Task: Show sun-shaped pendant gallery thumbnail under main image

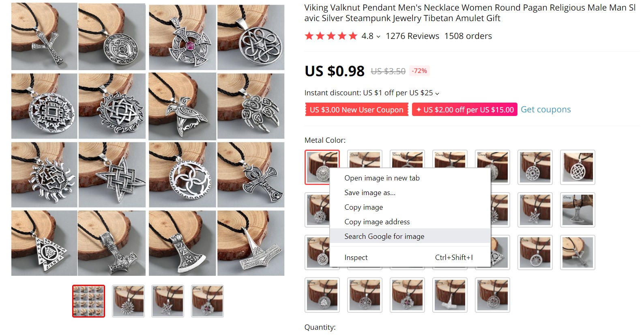Action: (128, 301)
